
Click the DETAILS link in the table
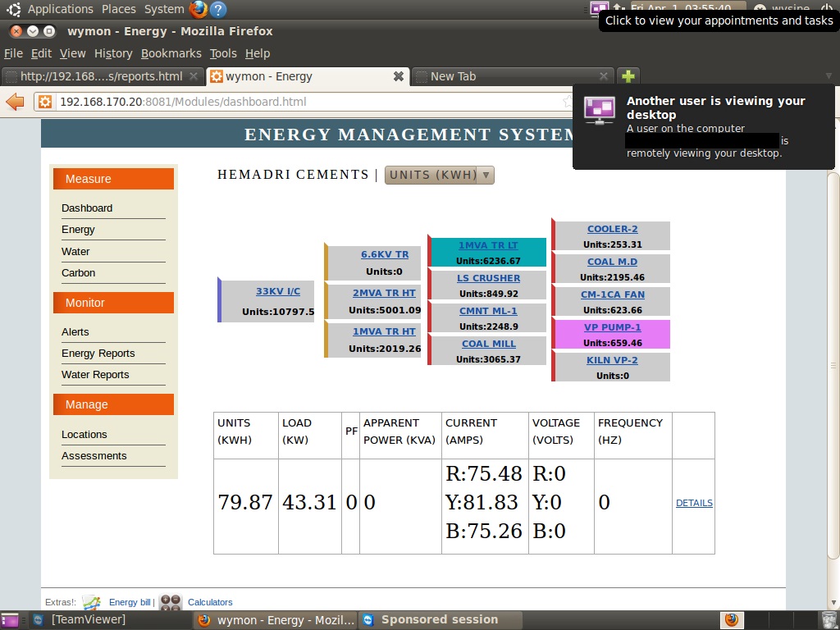694,503
